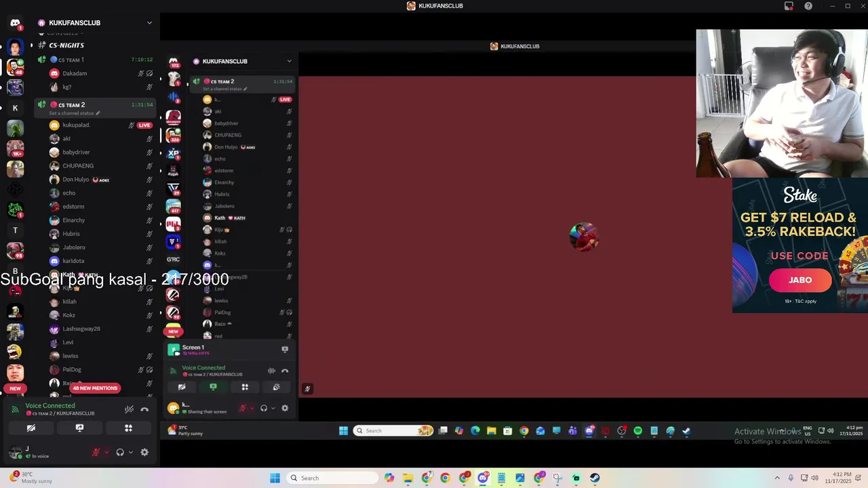Viewport: 868px width, 488px height.
Task: Open the 48 NEW MENTIONS pill
Action: tap(96, 388)
